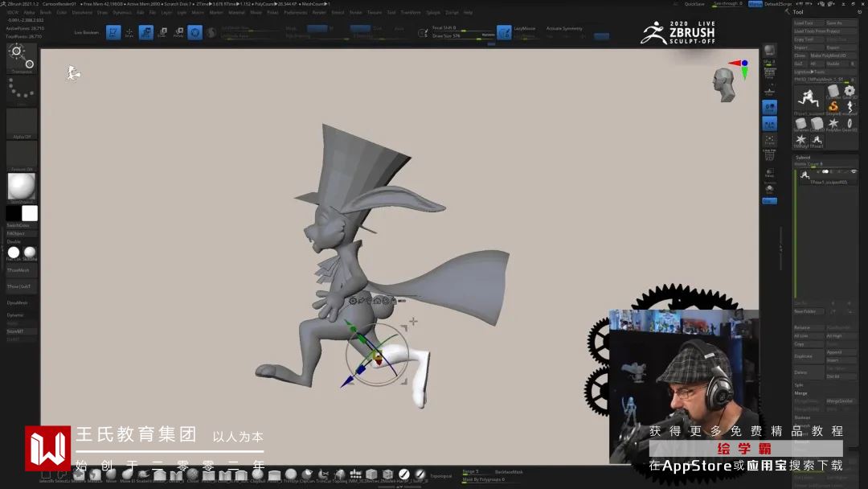Image resolution: width=868 pixels, height=489 pixels.
Task: Click the QuickSave button
Action: [694, 4]
